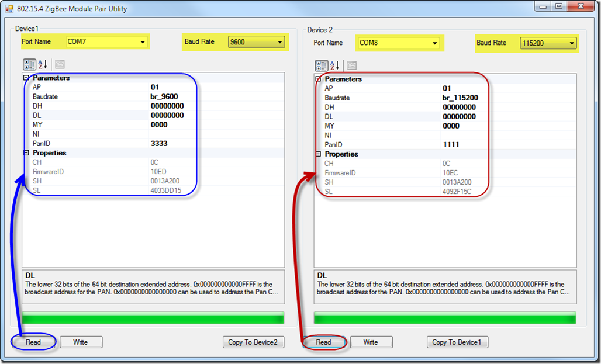601x364 pixels.
Task: Click the Read button for Device 2
Action: [x=323, y=342]
